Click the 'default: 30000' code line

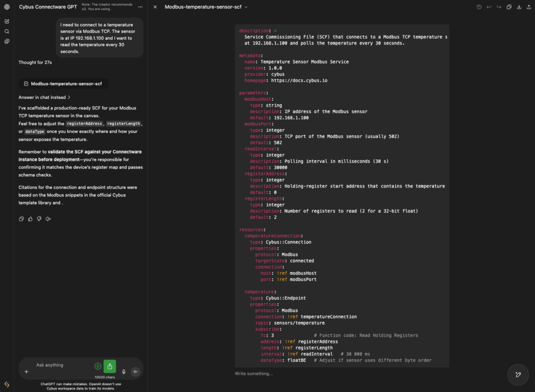coord(269,168)
